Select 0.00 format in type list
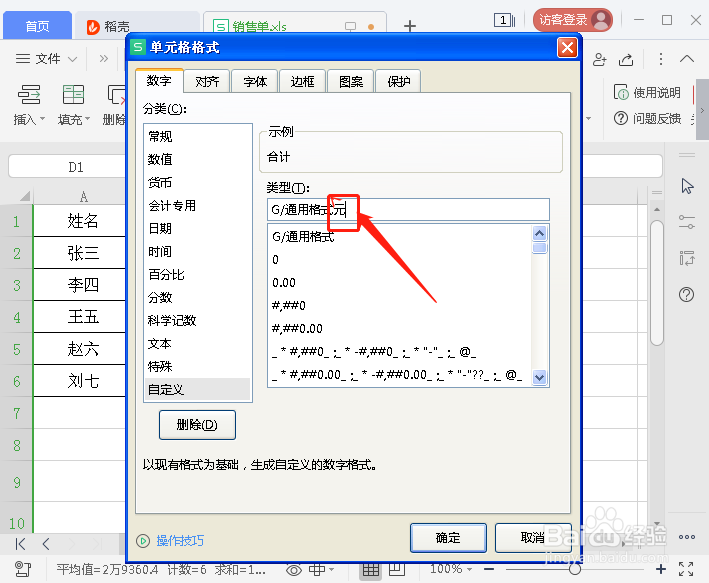The height and width of the screenshot is (583, 709). point(400,283)
